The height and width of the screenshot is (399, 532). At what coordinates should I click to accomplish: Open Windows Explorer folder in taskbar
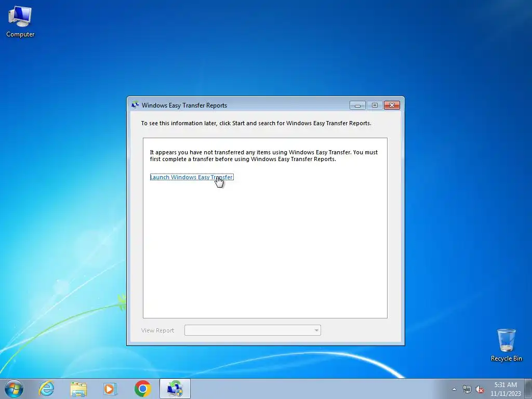pyautogui.click(x=78, y=389)
